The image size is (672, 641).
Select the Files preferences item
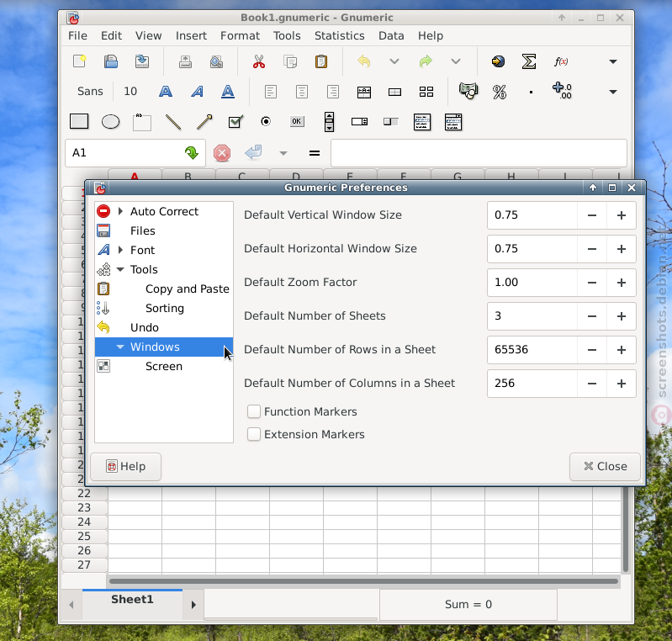(x=143, y=230)
